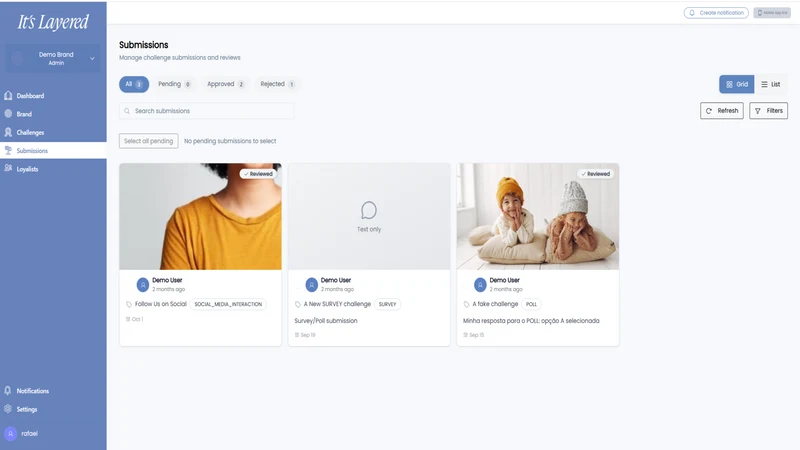800x450 pixels.
Task: Click Reviewed badge on A fake challenge card
Action: click(x=595, y=174)
